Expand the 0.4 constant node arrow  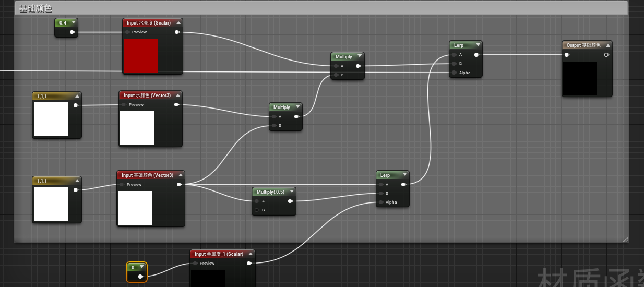tap(73, 22)
